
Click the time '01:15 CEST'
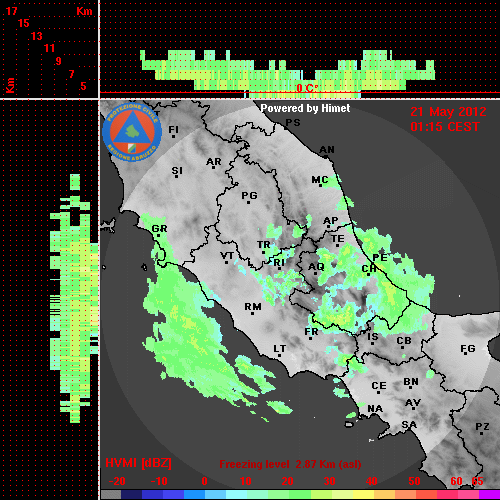coord(445,127)
